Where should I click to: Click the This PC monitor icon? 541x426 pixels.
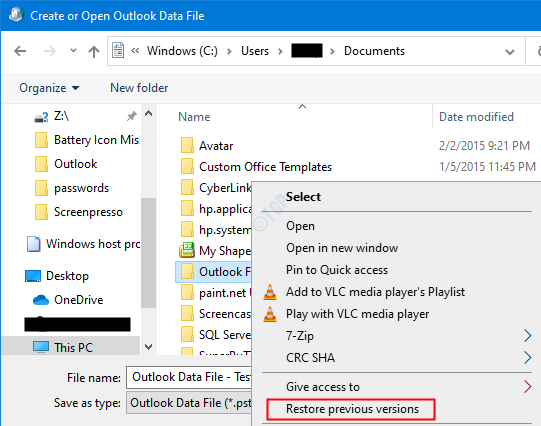pos(41,347)
